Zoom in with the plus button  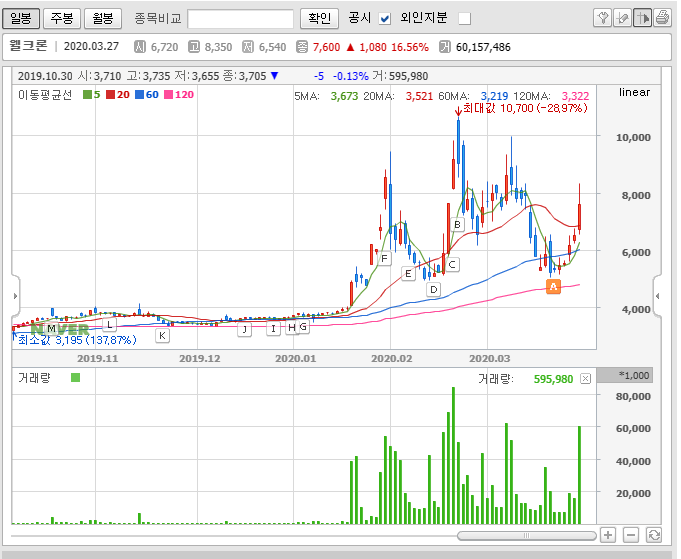point(608,535)
